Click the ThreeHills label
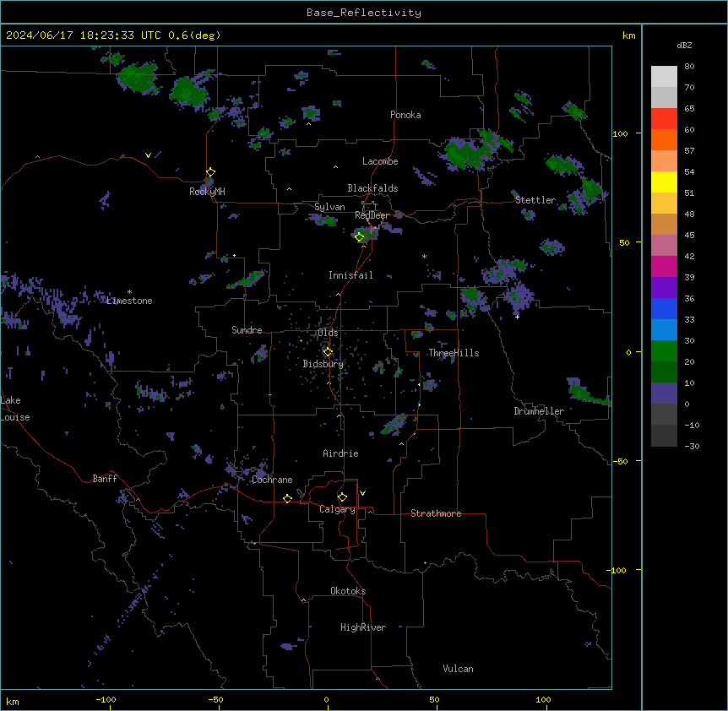Viewport: 728px width, 711px height. point(454,353)
